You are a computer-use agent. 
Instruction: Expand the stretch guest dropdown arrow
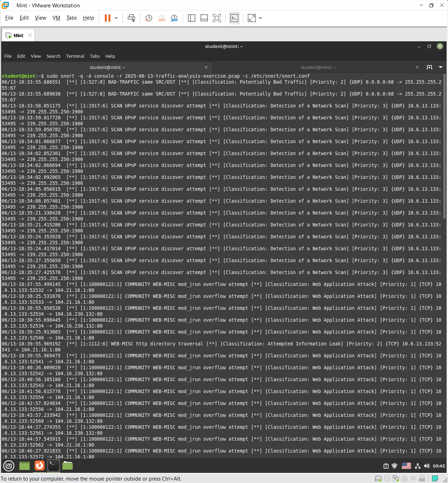click(x=260, y=18)
